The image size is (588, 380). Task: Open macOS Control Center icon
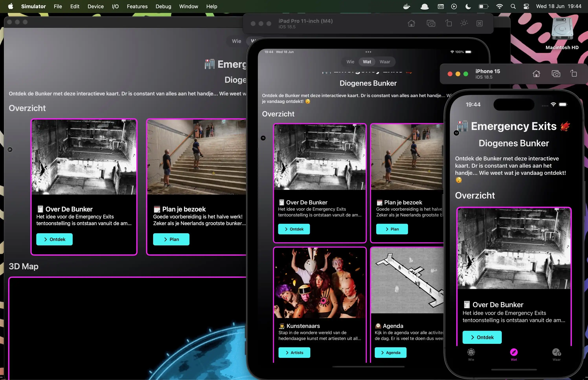coord(526,6)
